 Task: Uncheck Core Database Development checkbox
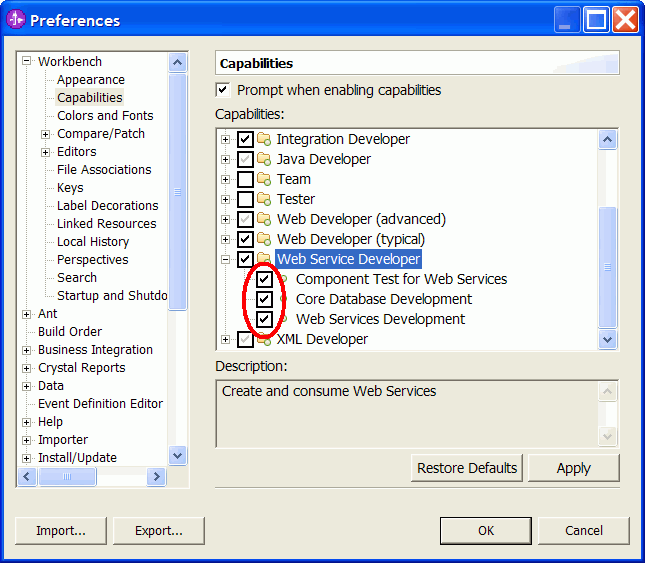coord(264,299)
